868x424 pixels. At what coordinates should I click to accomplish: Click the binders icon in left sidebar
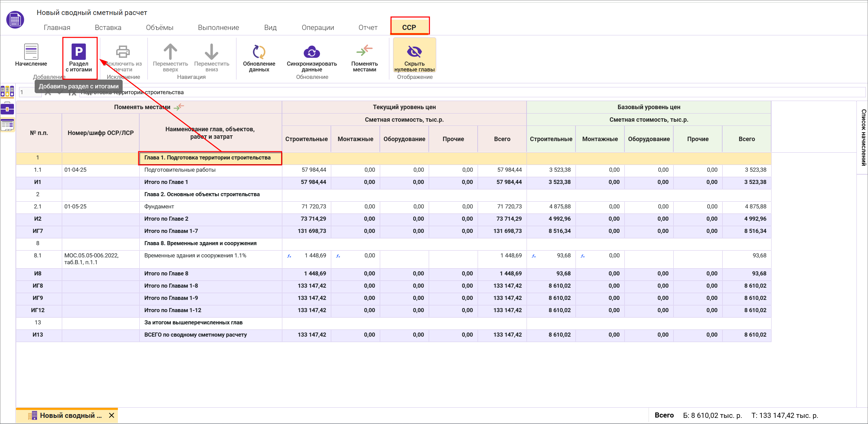7,91
